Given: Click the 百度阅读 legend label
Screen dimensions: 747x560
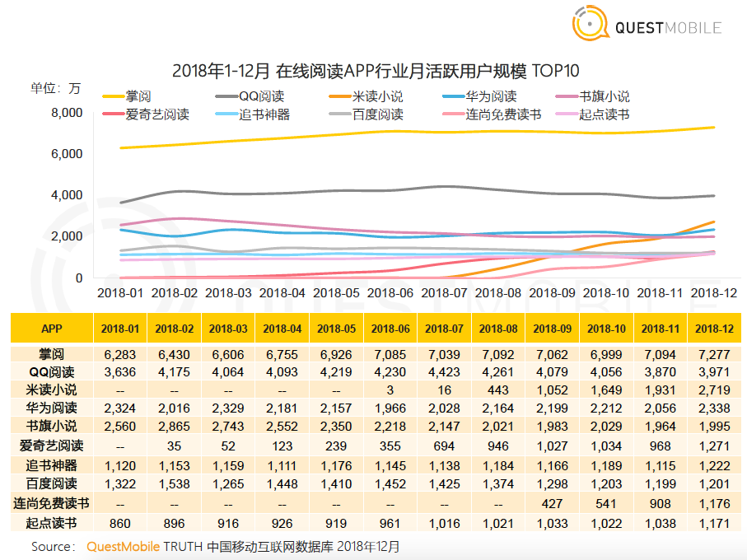Looking at the screenshot, I should click(x=378, y=114).
